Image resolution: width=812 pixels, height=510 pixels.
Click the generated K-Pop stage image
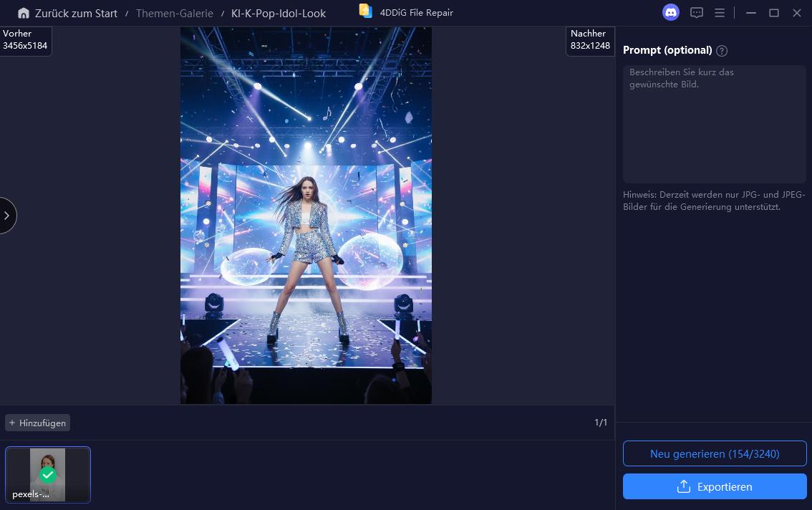(x=306, y=216)
